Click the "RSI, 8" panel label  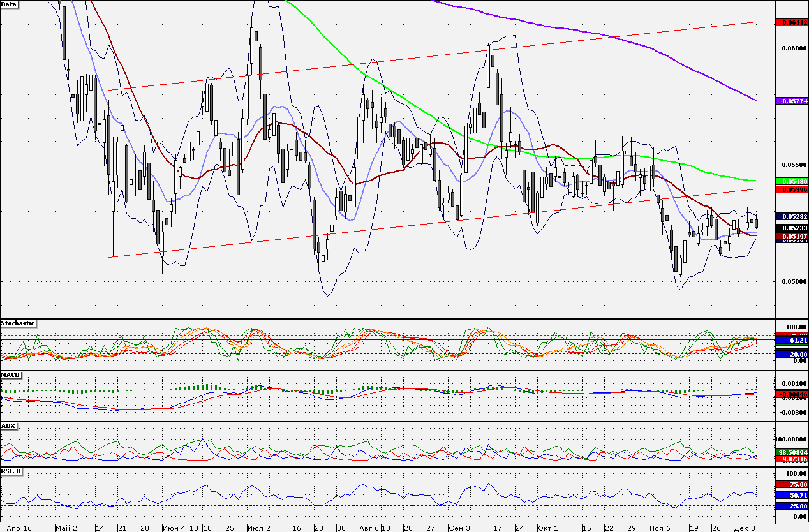coord(13,471)
